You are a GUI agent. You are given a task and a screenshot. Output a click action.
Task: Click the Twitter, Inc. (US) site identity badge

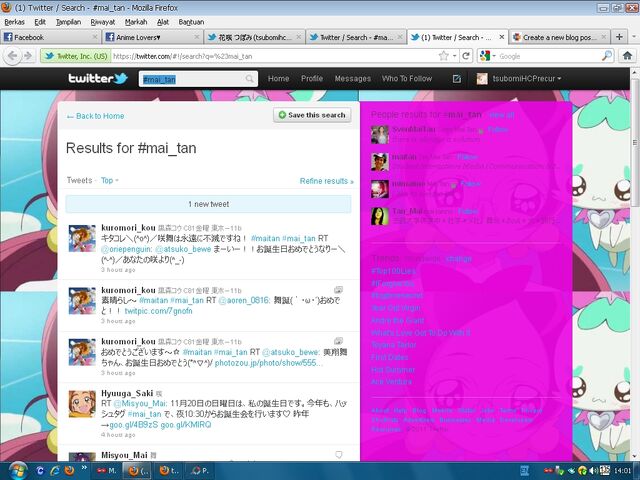coord(76,56)
